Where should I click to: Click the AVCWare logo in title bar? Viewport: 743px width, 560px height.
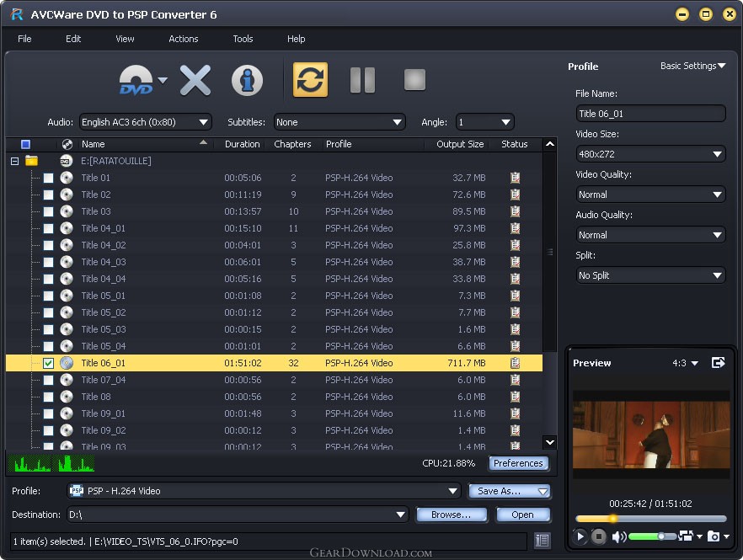[17, 14]
